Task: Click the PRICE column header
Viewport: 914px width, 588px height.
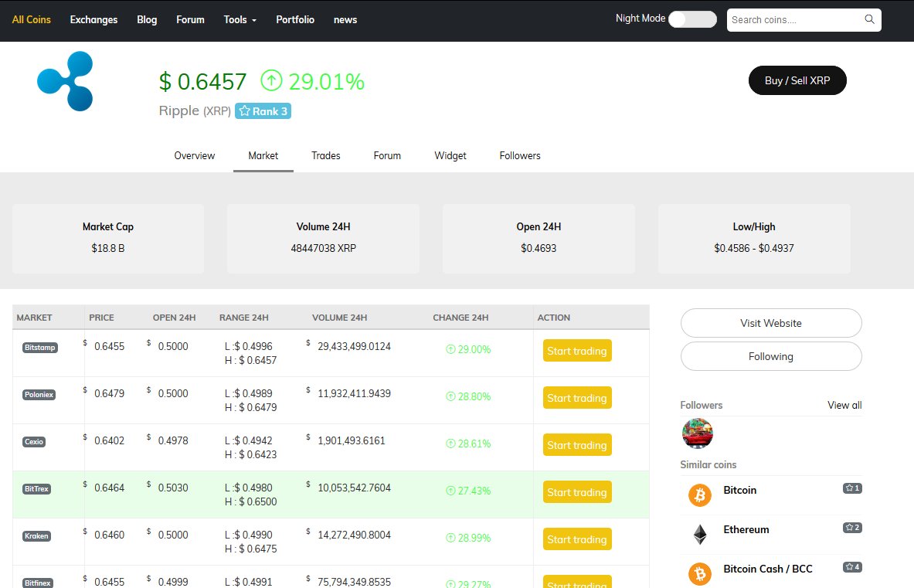Action: click(101, 318)
